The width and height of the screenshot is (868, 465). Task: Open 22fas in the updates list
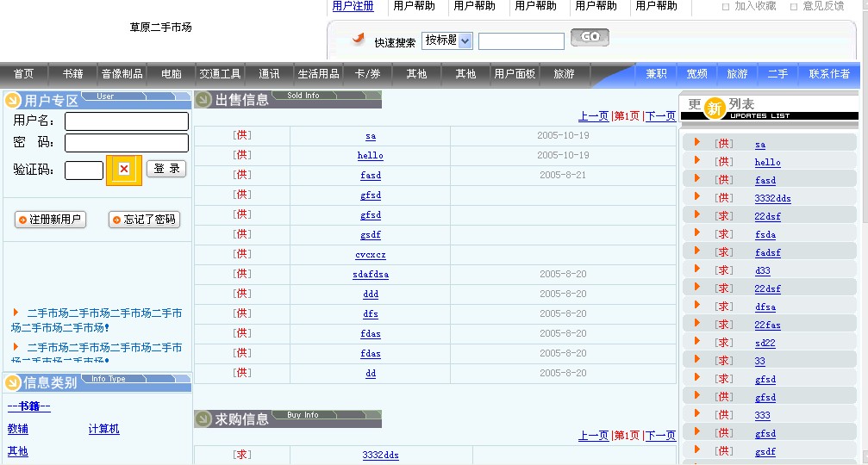coord(767,325)
